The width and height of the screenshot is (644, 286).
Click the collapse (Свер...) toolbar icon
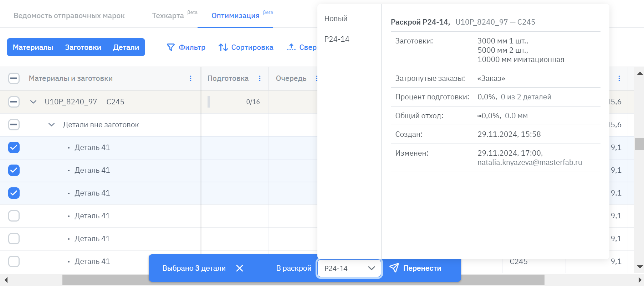pos(291,47)
